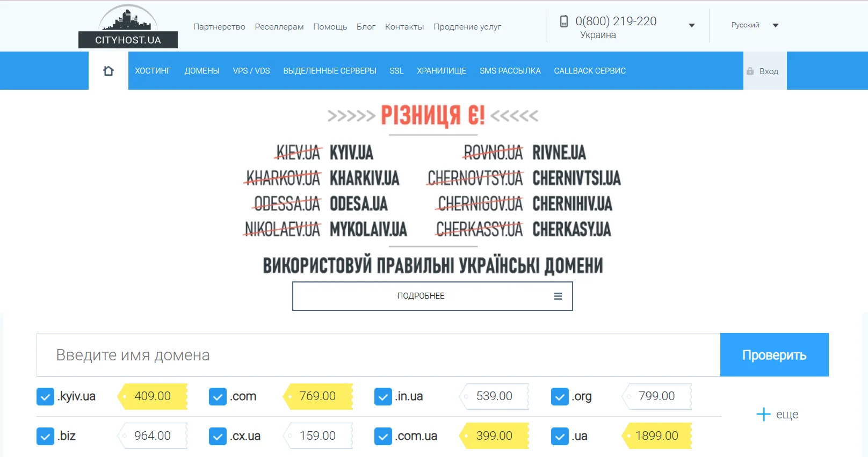This screenshot has height=457, width=868.
Task: Expand the phone number country dropdown arrow
Action: click(692, 25)
